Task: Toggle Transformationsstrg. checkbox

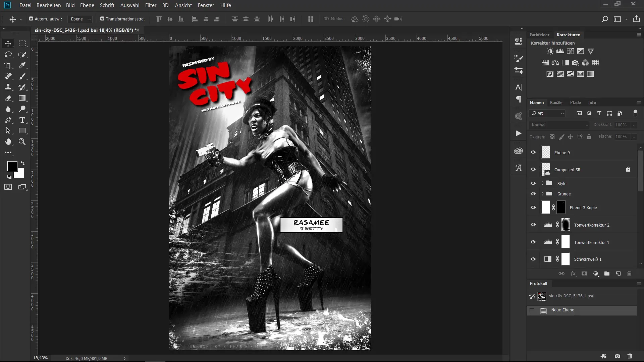Action: click(x=102, y=19)
